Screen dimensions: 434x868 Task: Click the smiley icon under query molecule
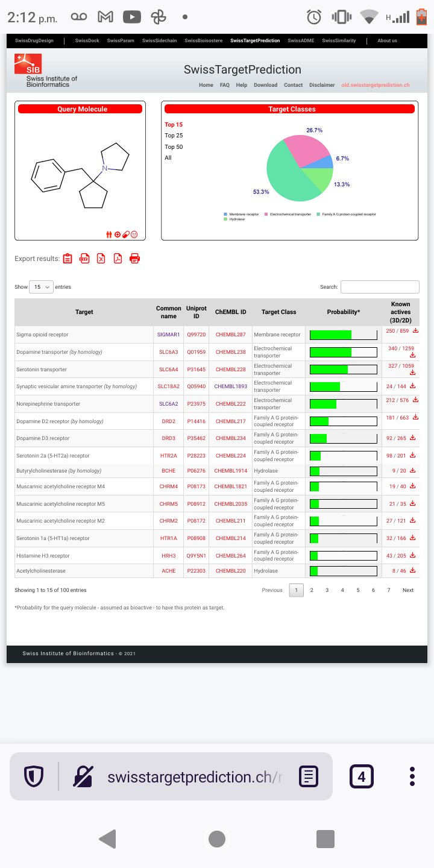tap(134, 234)
